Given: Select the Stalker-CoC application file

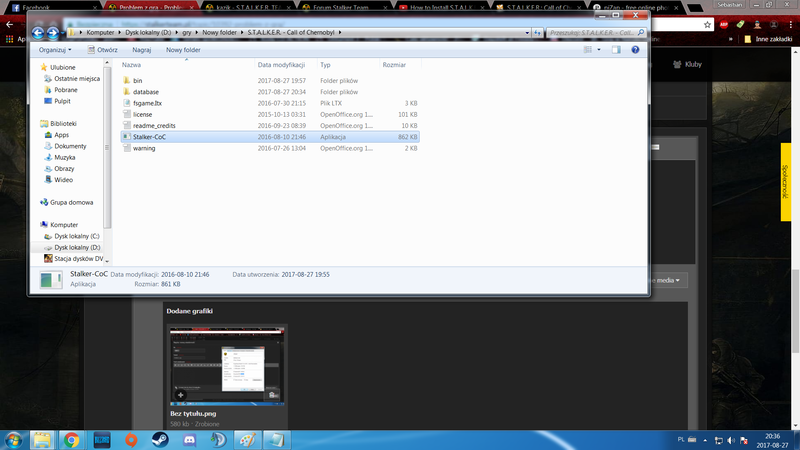Looking at the screenshot, I should pyautogui.click(x=149, y=137).
